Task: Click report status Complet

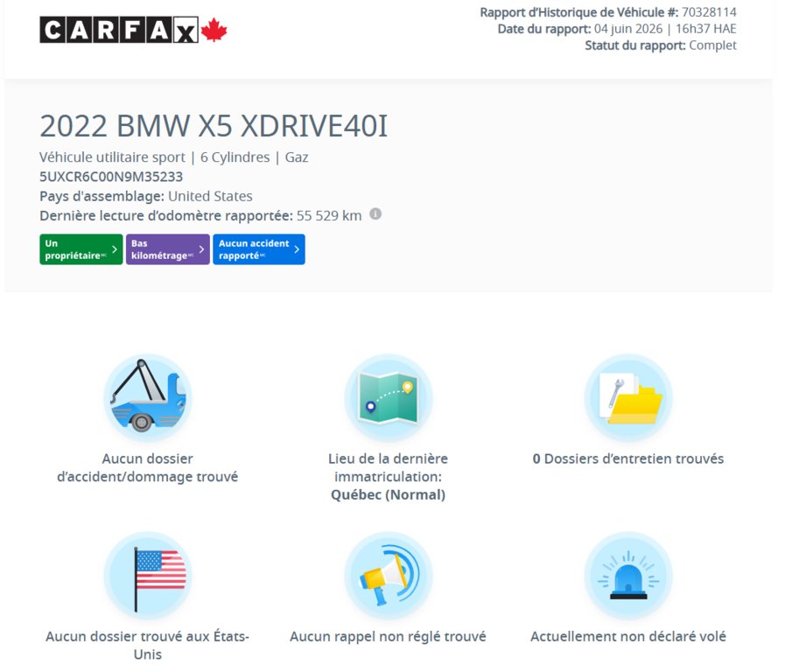Action: click(712, 45)
